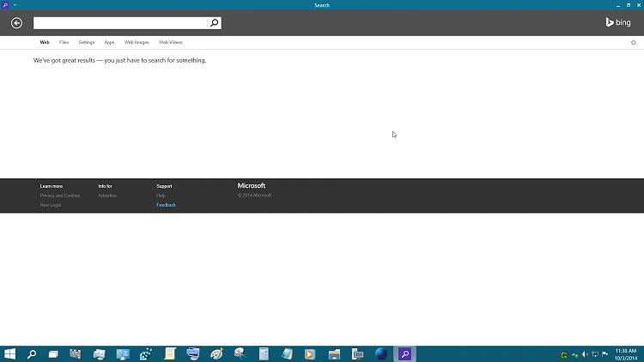Image resolution: width=644 pixels, height=362 pixels.
Task: Click the Microsoft footer logo
Action: click(252, 186)
